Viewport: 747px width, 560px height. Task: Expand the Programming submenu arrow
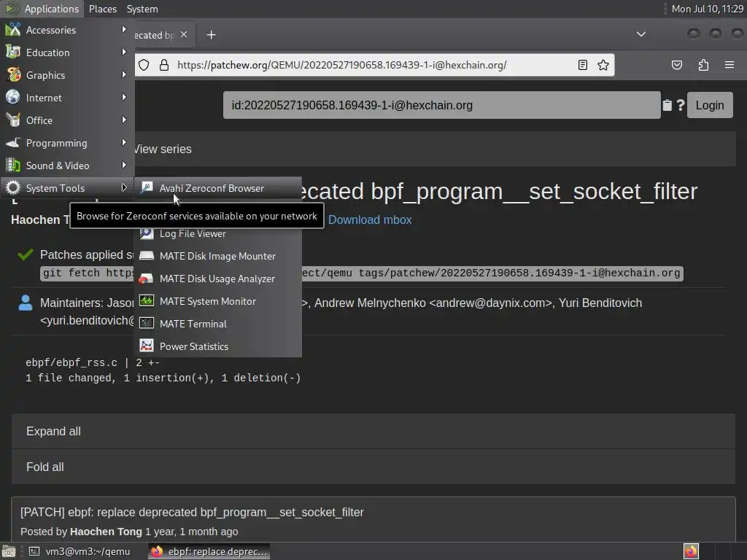[124, 142]
